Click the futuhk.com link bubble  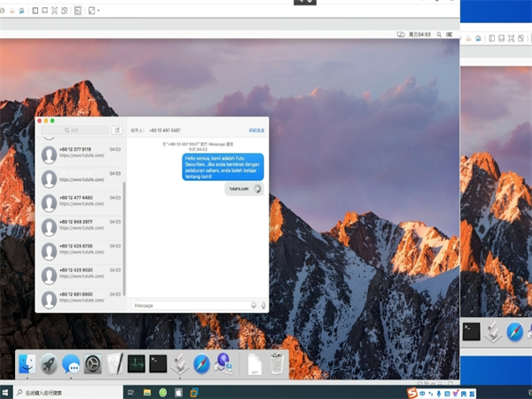point(239,189)
